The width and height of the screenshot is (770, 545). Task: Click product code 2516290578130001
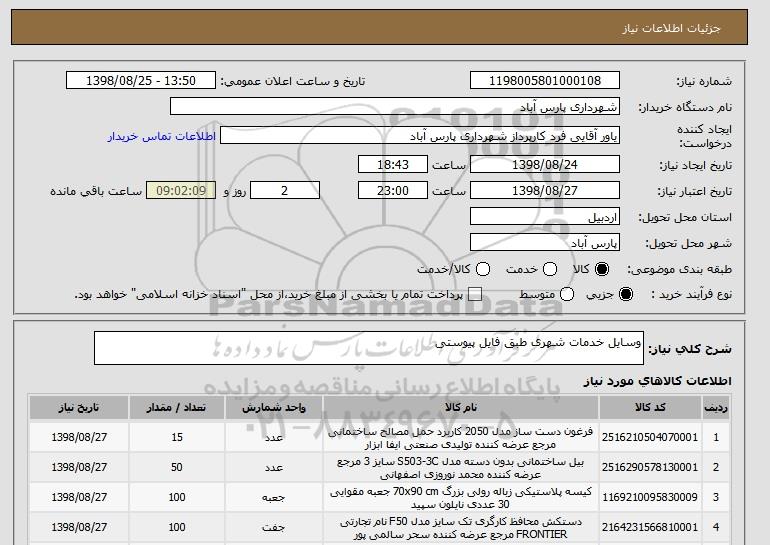click(x=650, y=467)
